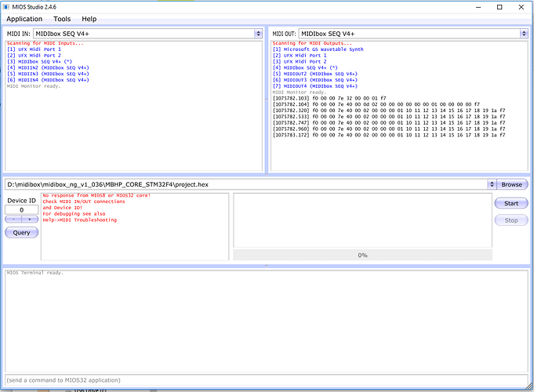Click 'Scanning for MIDI Outputs...' text

coord(312,43)
